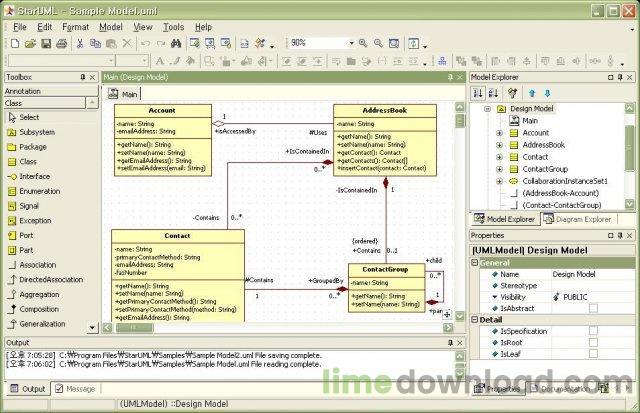Save the model with the floppy disk icon
Screen dimensions: 640x413
pyautogui.click(x=46, y=43)
